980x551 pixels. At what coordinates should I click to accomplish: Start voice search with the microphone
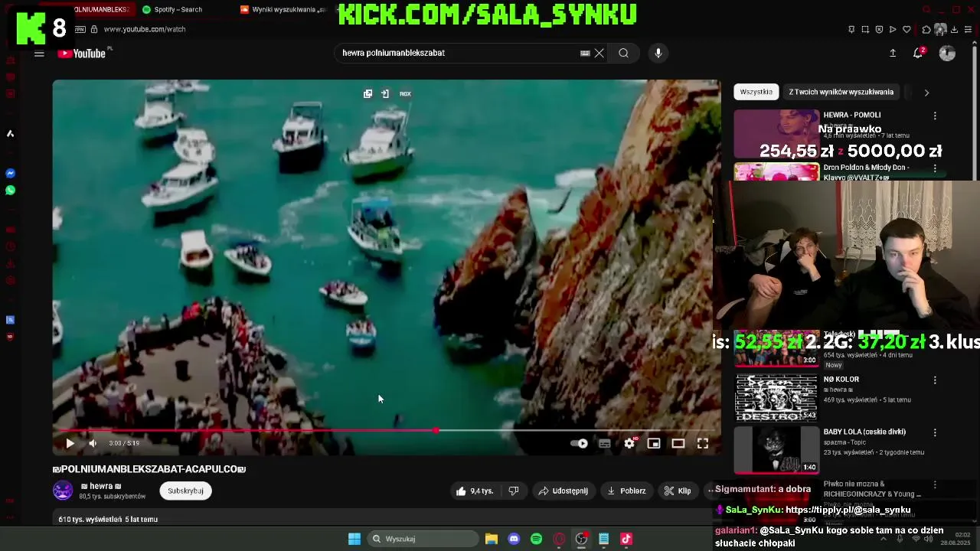click(x=658, y=53)
